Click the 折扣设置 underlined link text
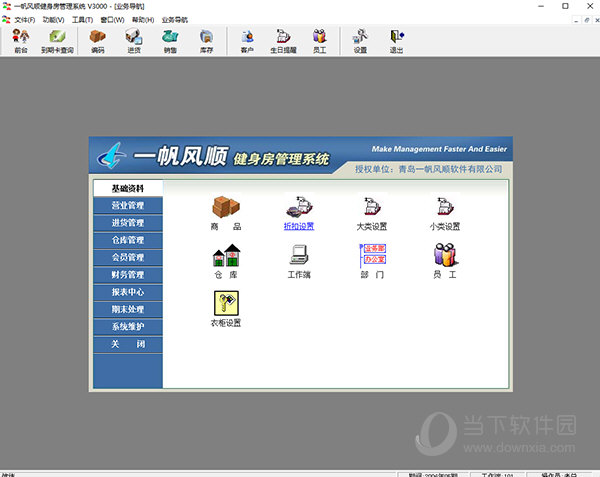Screen dimensions: 600x477 pyautogui.click(x=299, y=226)
